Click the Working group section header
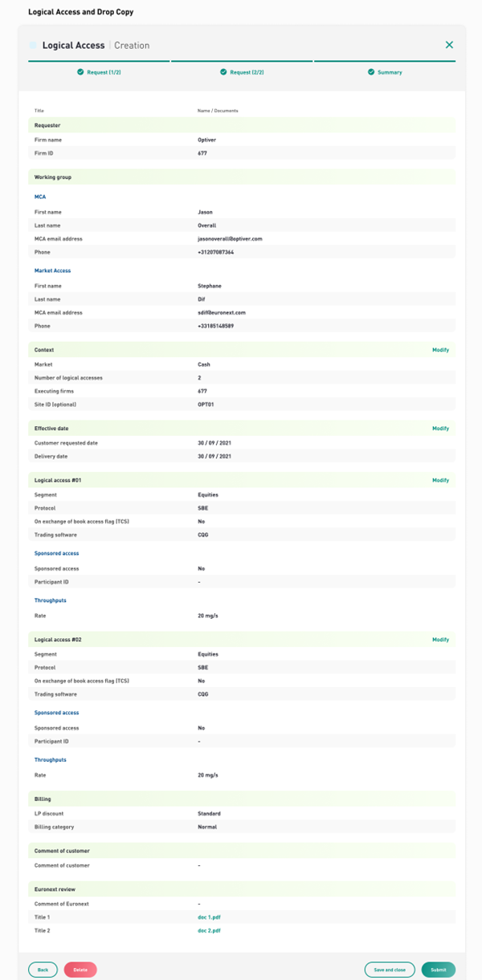The height and width of the screenshot is (980, 482). click(242, 177)
